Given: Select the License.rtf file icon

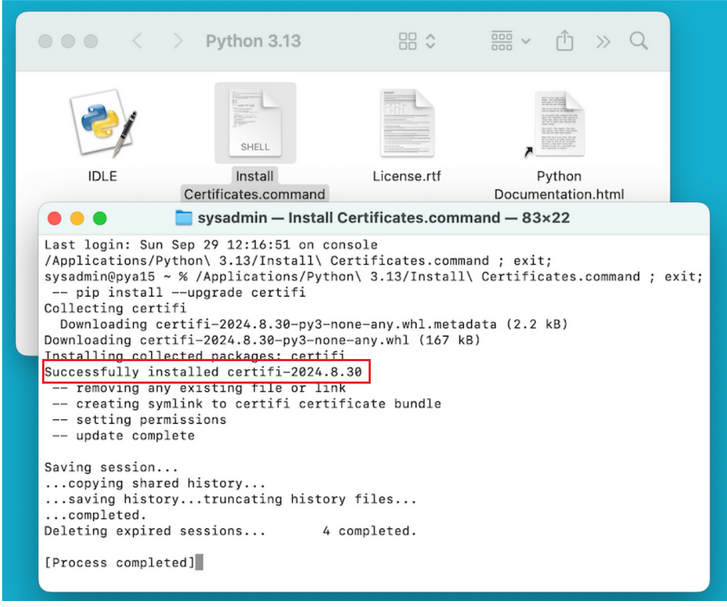Looking at the screenshot, I should [x=407, y=123].
